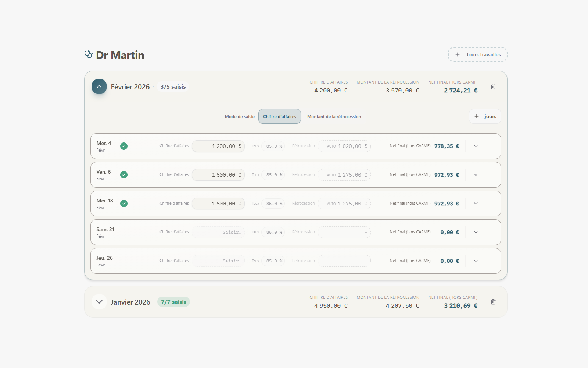Viewport: 588px width, 368px height.
Task: Delete Janvier 2026 with the trash icon
Action: tap(493, 302)
